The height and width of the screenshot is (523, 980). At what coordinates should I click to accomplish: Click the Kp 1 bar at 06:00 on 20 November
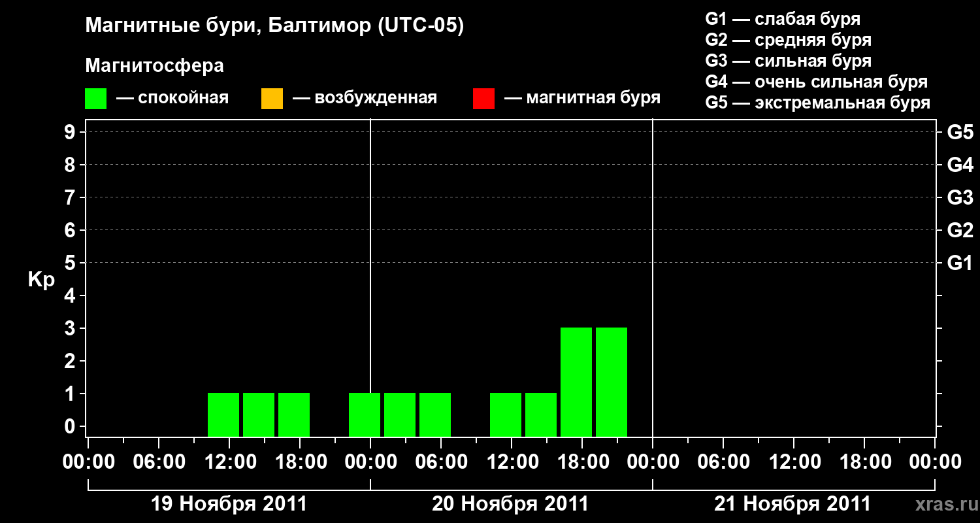435,414
